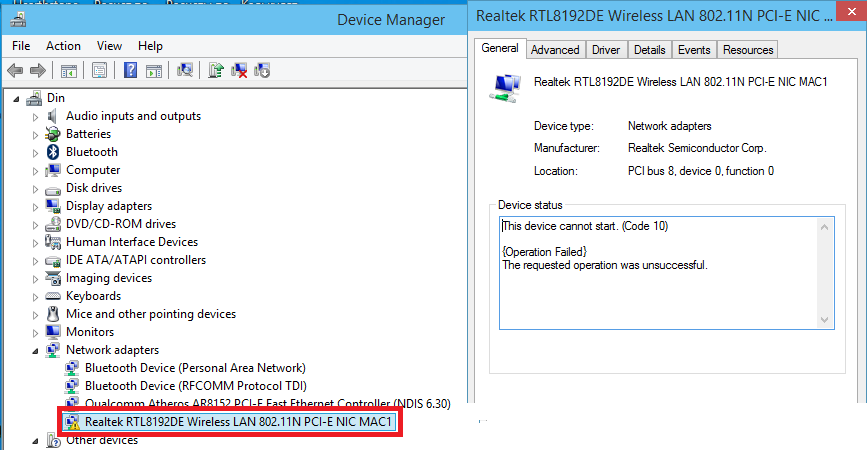Click the DVD/CD-ROM drives icon
The image size is (868, 450).
click(53, 224)
